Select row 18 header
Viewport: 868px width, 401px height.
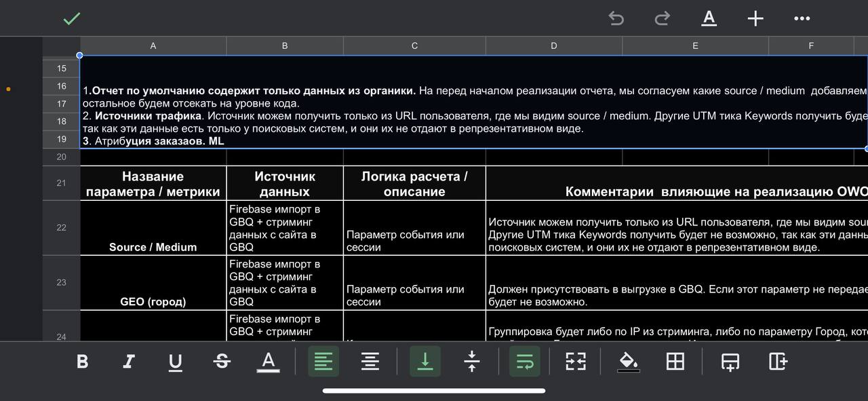coord(61,121)
